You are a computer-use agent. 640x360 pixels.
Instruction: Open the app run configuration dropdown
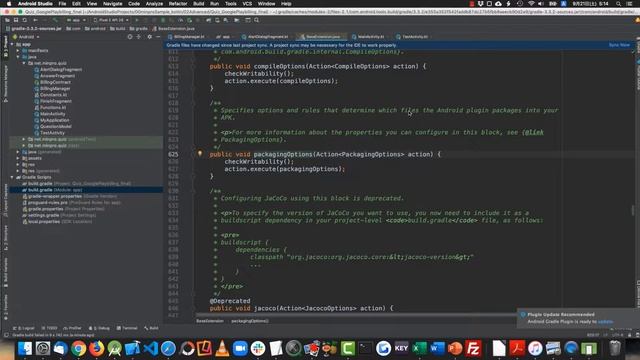(76, 20)
